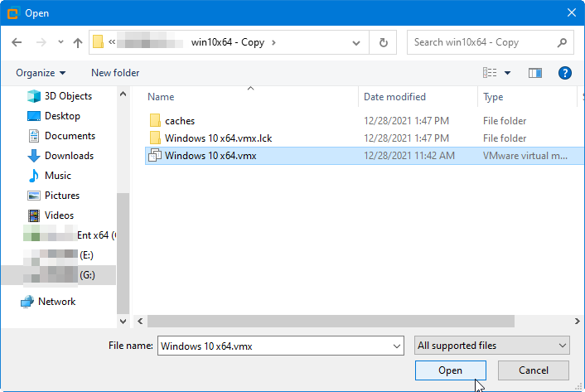Select Desktop in navigation pane
The height and width of the screenshot is (392, 585).
62,116
